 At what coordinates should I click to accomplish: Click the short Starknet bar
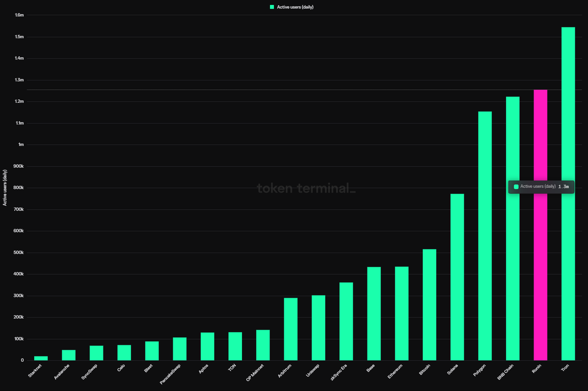point(41,358)
